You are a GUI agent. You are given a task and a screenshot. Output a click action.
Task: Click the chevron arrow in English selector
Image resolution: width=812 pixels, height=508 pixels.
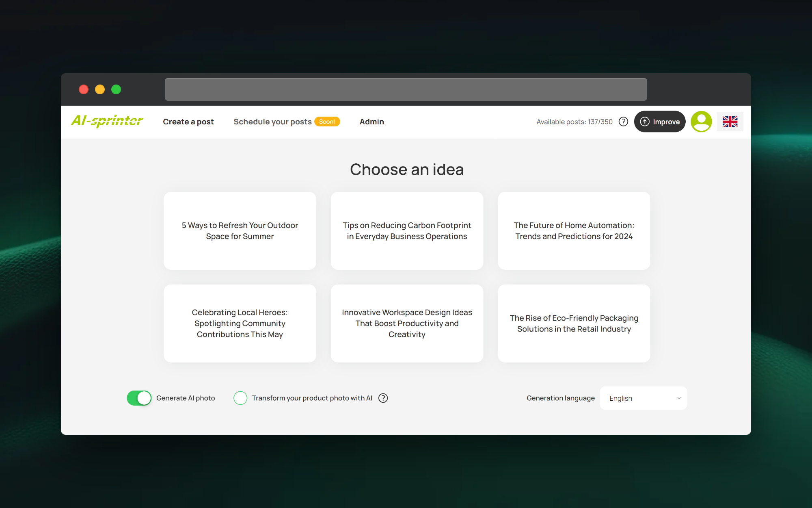coord(679,398)
